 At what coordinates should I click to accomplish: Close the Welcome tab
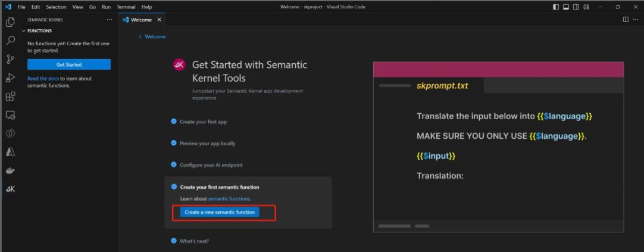click(x=160, y=20)
